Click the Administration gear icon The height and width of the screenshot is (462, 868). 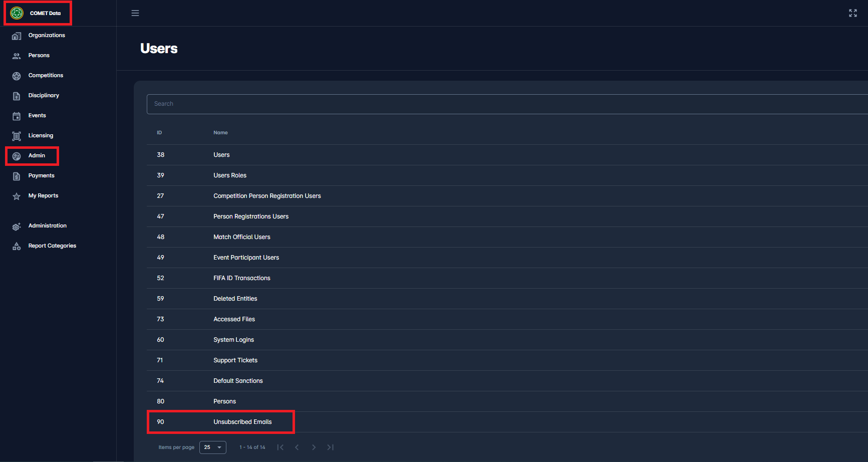17,226
